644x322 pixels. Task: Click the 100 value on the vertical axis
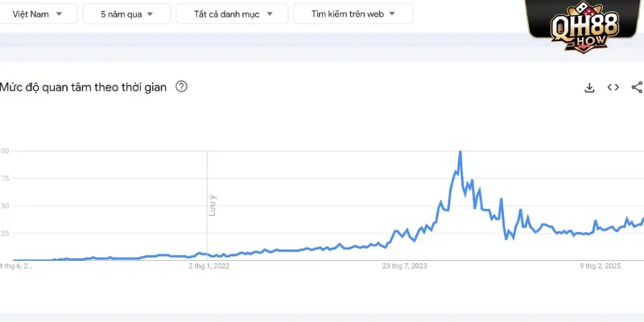tap(5, 151)
